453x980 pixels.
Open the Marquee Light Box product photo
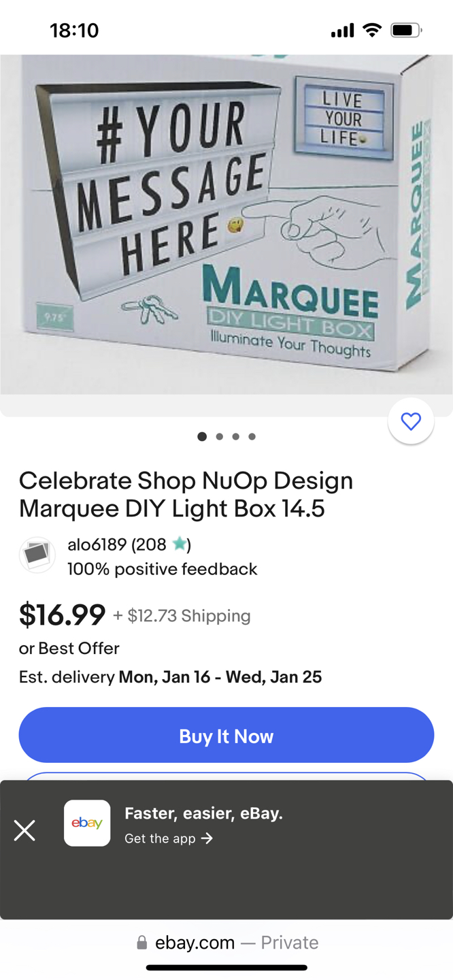(x=226, y=225)
